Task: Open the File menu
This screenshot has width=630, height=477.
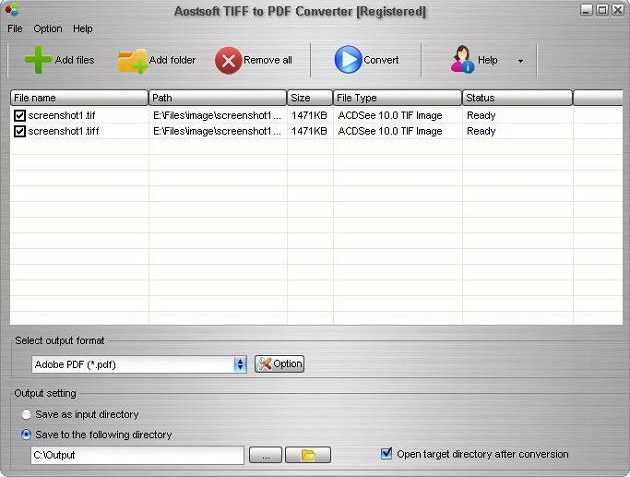Action: (15, 29)
